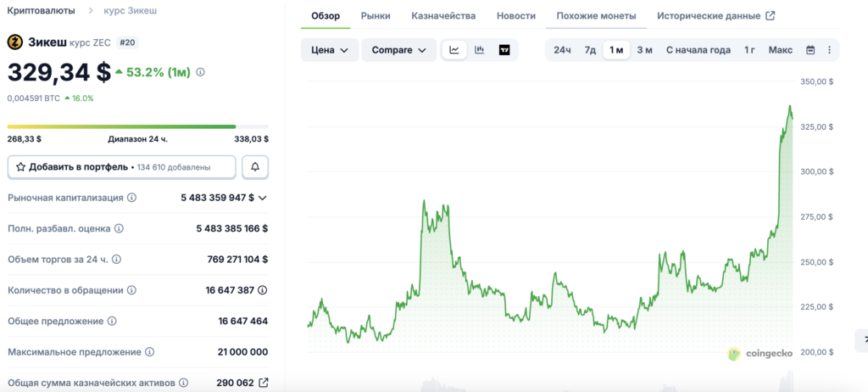Viewport: 868px width, 392px height.
Task: Click the price alert bell icon
Action: point(255,167)
